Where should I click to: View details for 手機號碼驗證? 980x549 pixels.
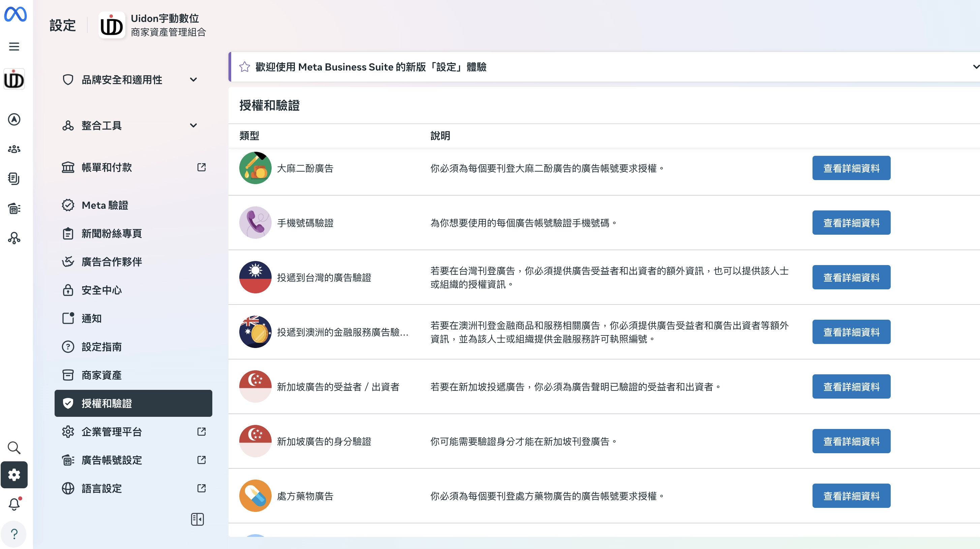(x=851, y=223)
